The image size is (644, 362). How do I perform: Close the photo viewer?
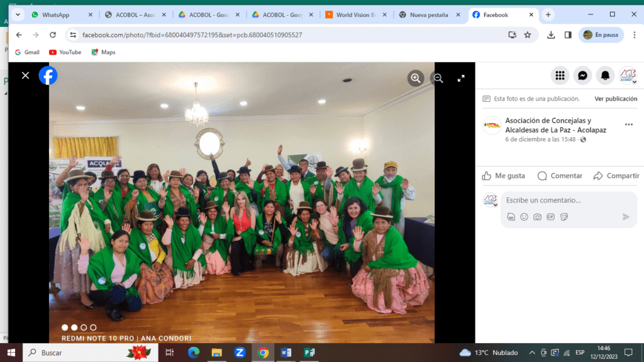tap(25, 75)
